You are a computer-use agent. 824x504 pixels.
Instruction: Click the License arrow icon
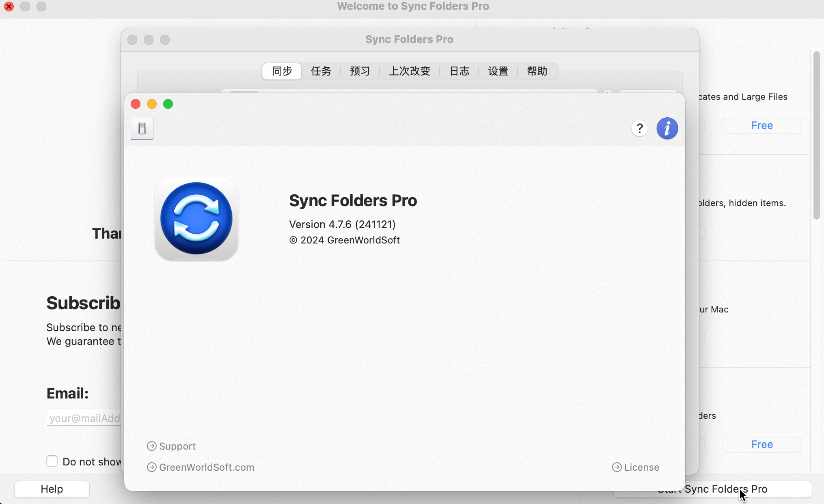pos(617,467)
